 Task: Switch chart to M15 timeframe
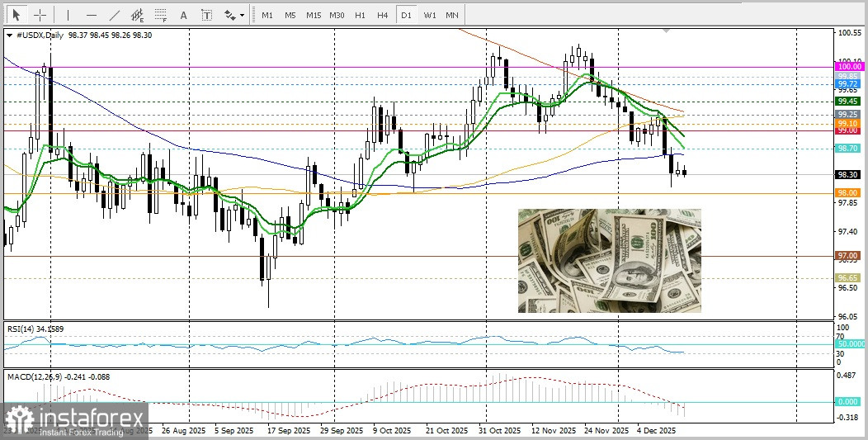pyautogui.click(x=314, y=15)
